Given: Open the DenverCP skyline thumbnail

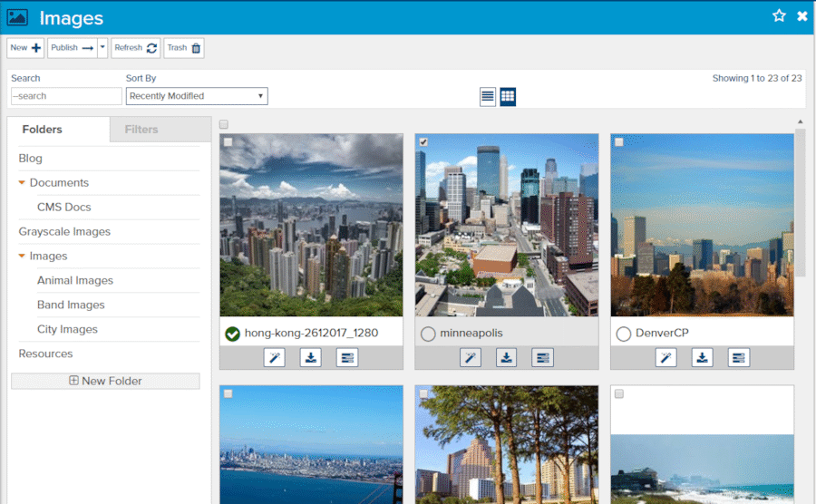Looking at the screenshot, I should tap(702, 225).
